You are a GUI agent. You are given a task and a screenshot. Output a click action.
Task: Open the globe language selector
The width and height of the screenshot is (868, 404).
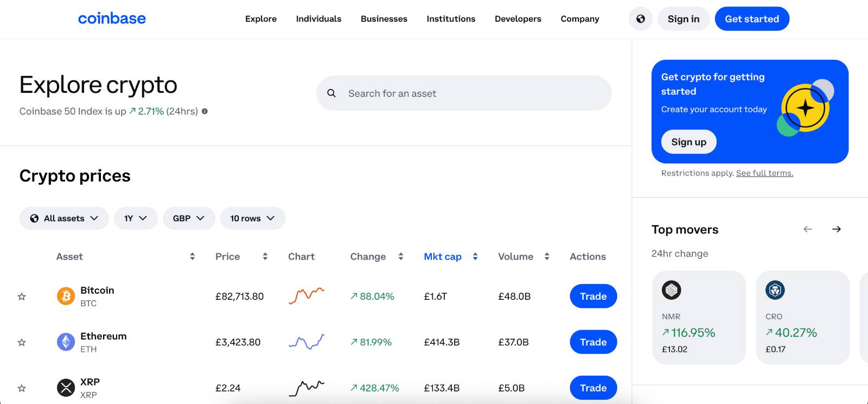pyautogui.click(x=641, y=19)
